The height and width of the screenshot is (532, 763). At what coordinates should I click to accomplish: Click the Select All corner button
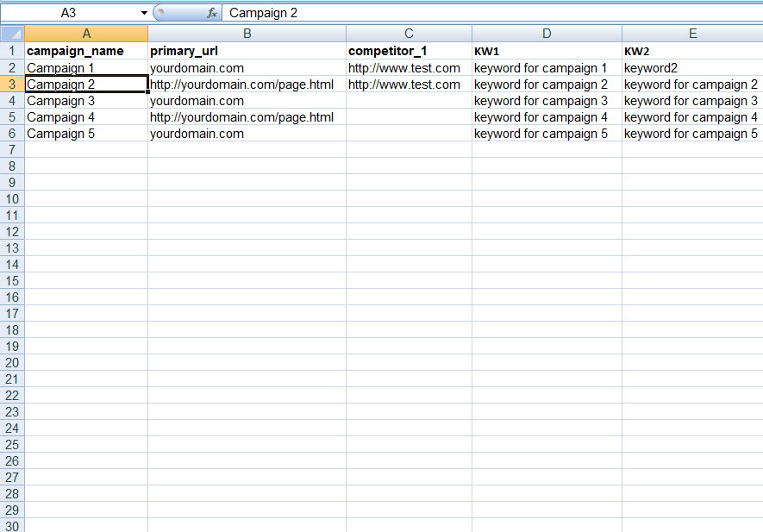click(x=12, y=34)
